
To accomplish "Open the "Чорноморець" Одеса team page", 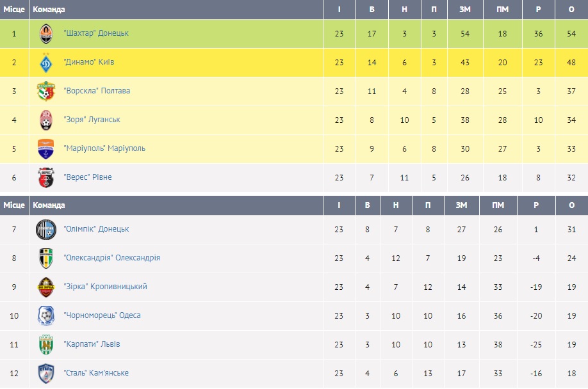I will 102,315.
